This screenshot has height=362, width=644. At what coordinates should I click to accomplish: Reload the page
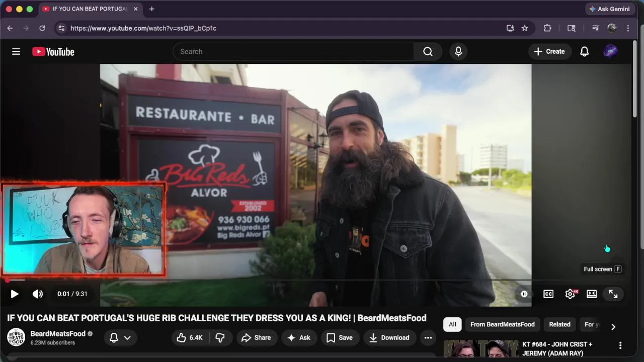42,28
